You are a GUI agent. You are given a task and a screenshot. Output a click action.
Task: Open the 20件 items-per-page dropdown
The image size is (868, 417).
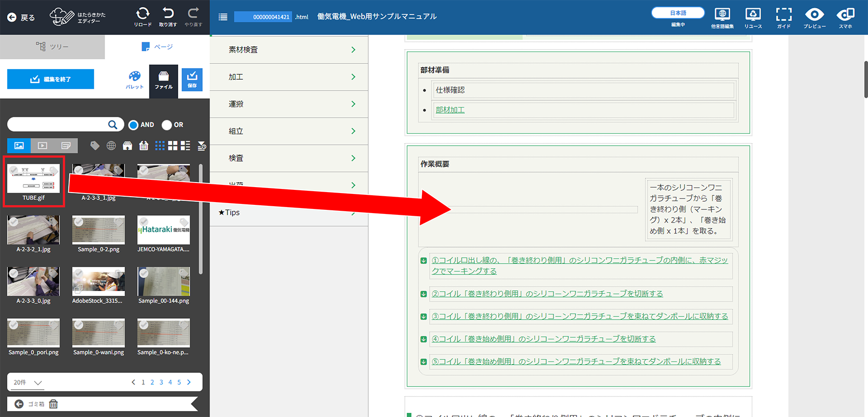(28, 382)
